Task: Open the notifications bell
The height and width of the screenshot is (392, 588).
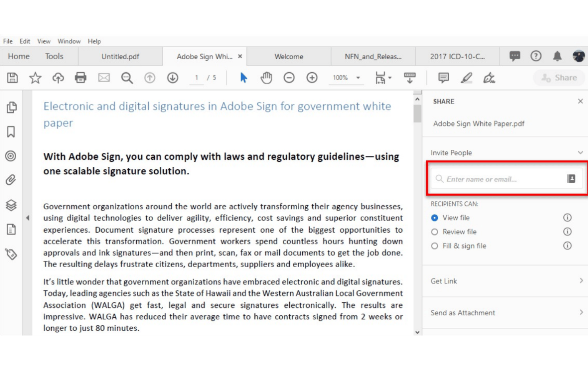Action: pos(557,56)
